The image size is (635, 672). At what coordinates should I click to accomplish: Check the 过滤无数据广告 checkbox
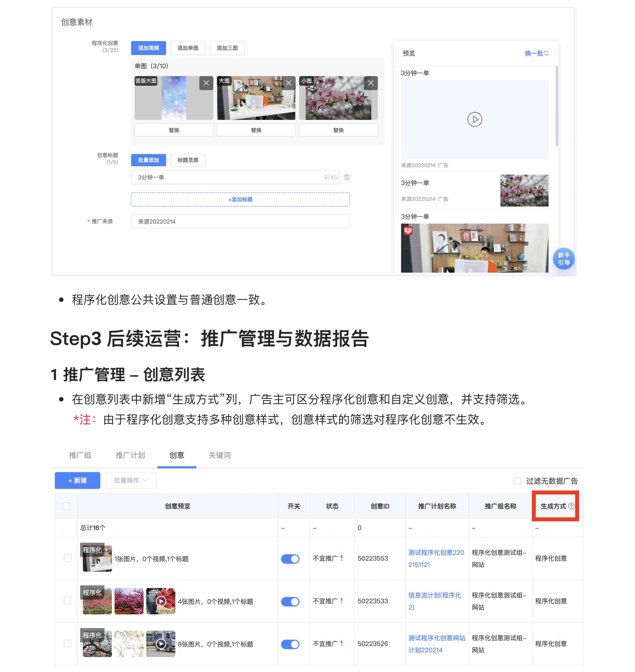517,481
